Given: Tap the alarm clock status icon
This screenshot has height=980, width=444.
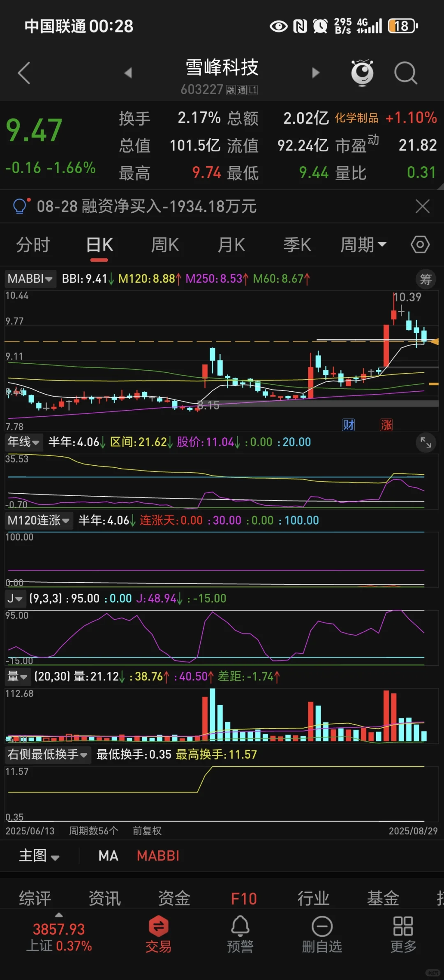Looking at the screenshot, I should pyautogui.click(x=320, y=26).
